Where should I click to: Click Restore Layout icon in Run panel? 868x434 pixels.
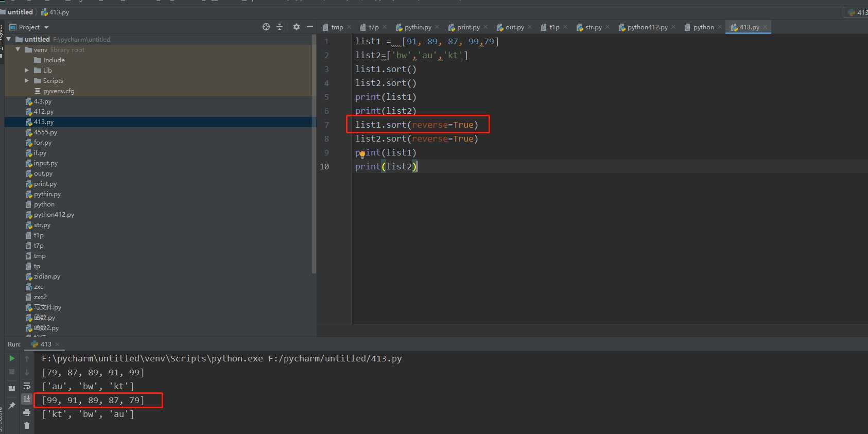(x=12, y=388)
